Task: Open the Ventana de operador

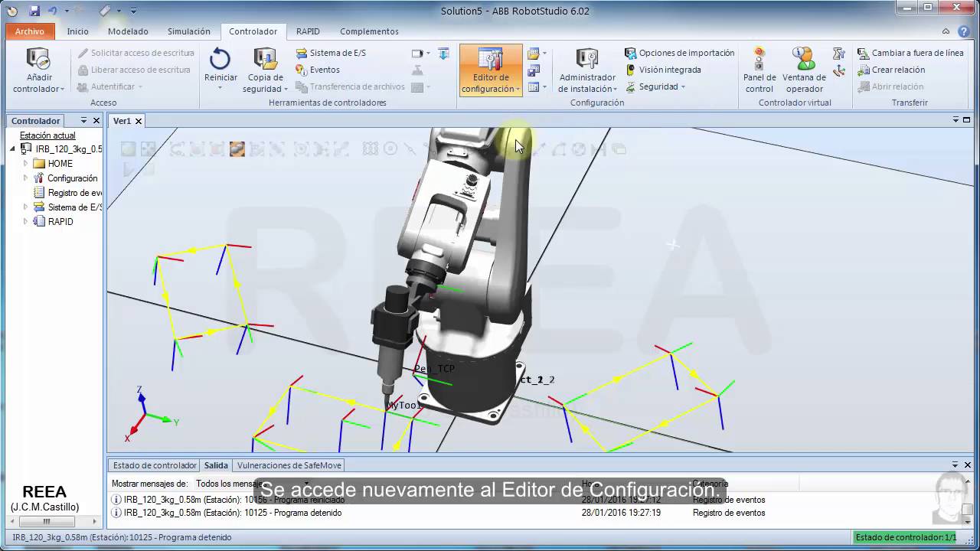Action: coord(804,70)
